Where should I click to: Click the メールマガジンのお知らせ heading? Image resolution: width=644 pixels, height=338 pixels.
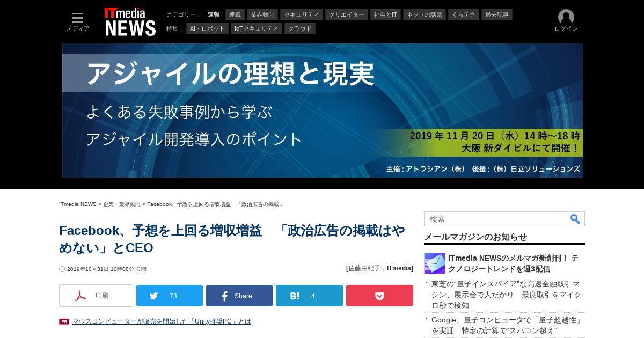[x=475, y=237]
